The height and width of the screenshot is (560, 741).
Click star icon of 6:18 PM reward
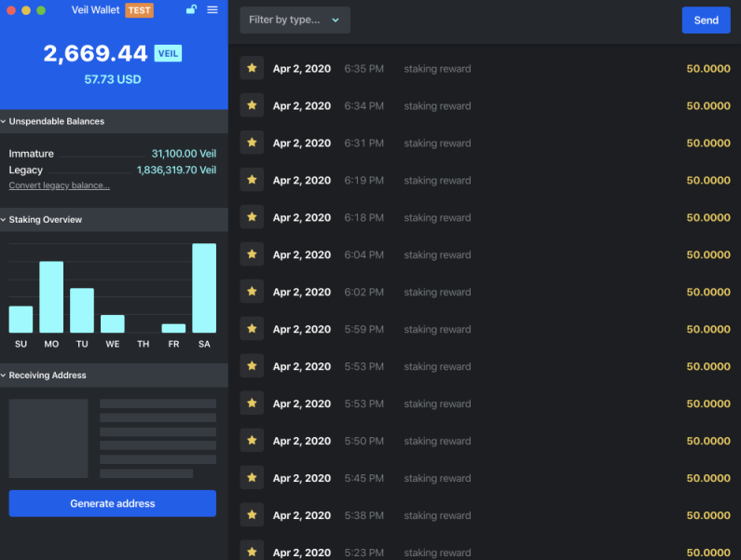(252, 217)
